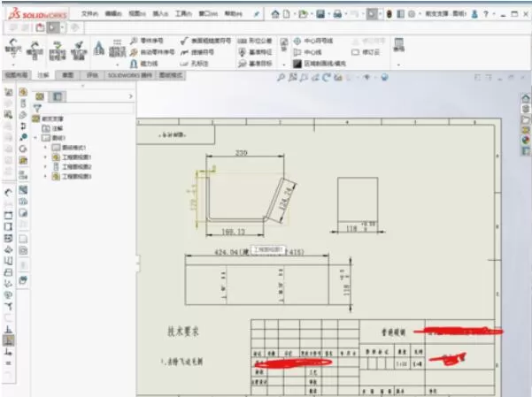Open the help question mark icon
The height and width of the screenshot is (397, 532).
coord(486,14)
